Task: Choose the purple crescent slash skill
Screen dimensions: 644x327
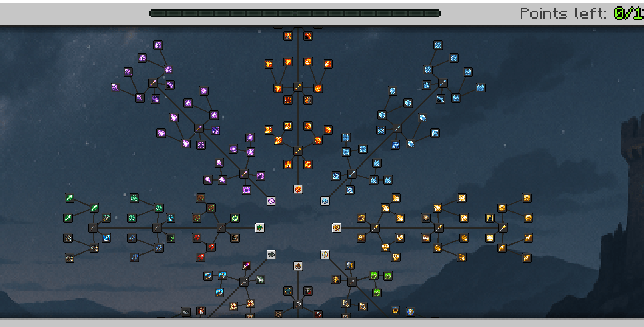Action: [x=170, y=85]
